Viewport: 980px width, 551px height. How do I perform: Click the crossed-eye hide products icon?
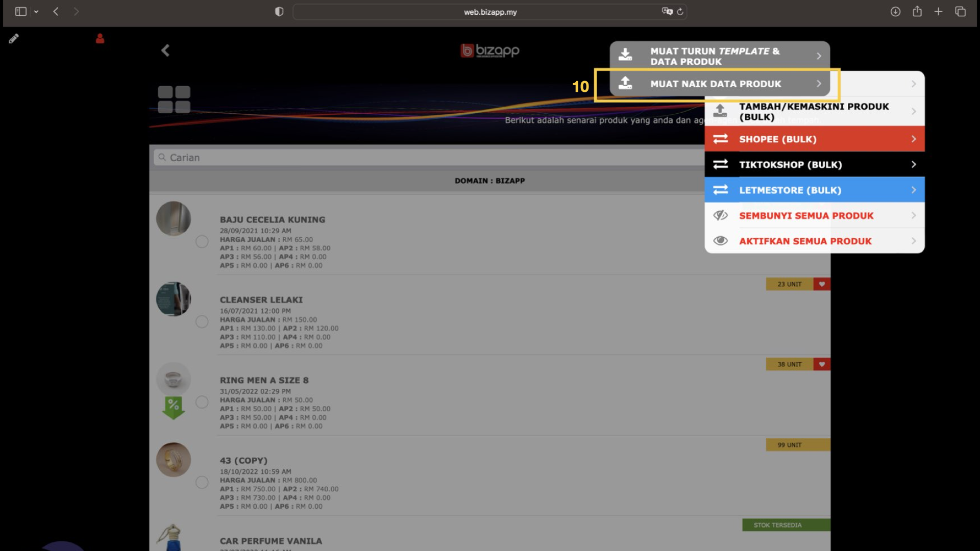(x=720, y=215)
